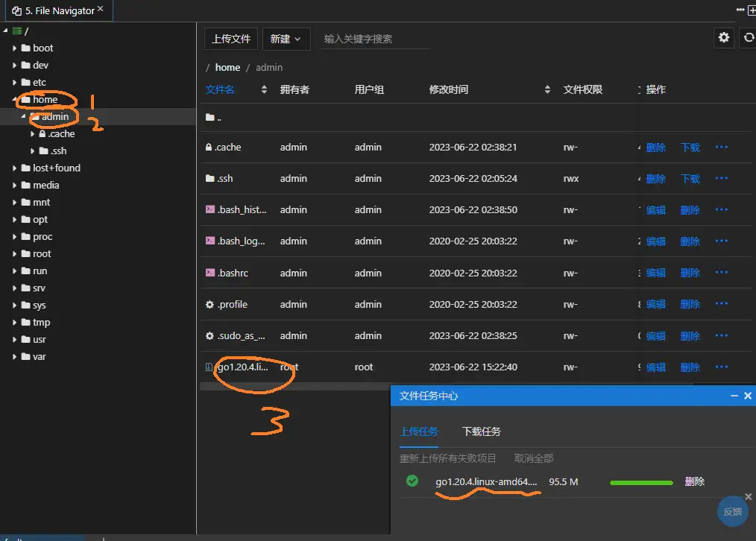Image resolution: width=756 pixels, height=541 pixels.
Task: Click the lock icon on .cache row
Action: pyautogui.click(x=210, y=147)
